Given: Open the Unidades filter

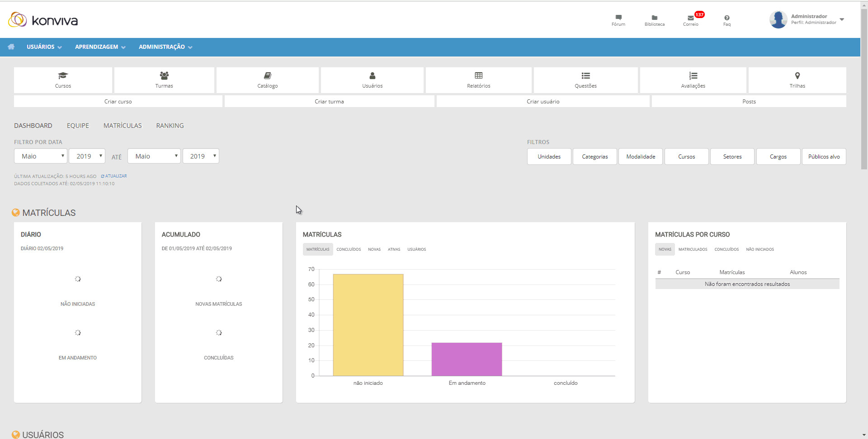Looking at the screenshot, I should pos(549,157).
